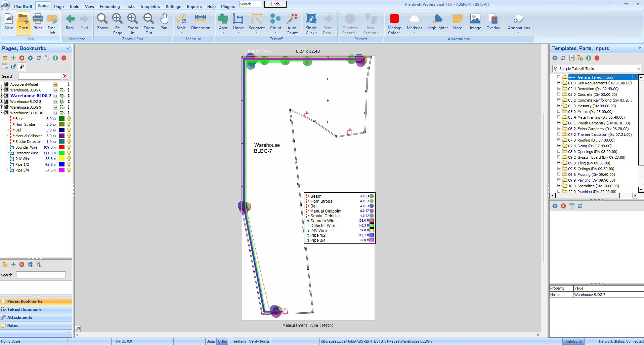Image resolution: width=644 pixels, height=345 pixels.
Task: Click the Zoom In icon
Action: pos(133,24)
